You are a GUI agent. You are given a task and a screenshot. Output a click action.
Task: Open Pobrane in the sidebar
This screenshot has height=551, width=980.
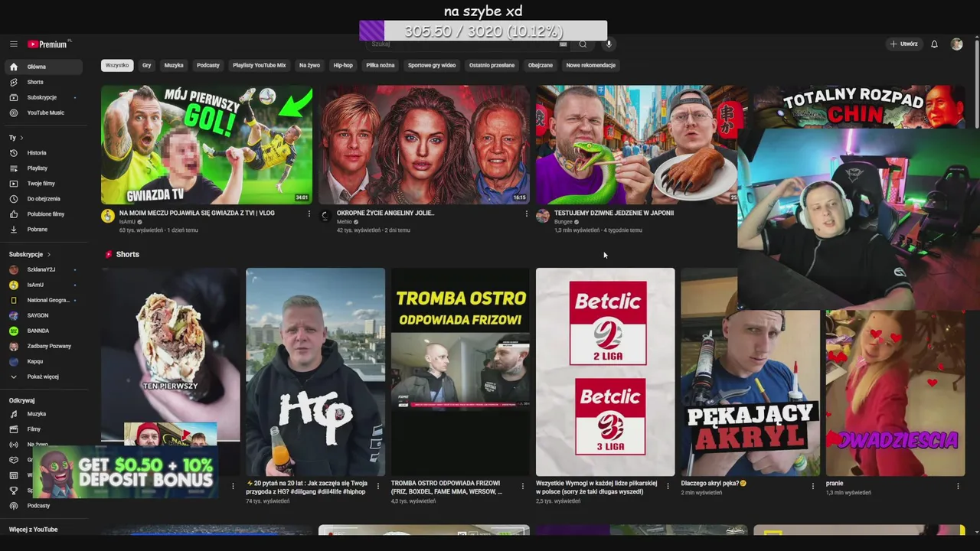point(44,230)
